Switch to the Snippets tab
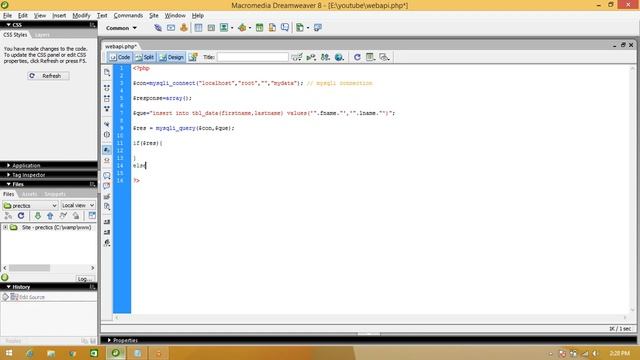 pos(55,194)
